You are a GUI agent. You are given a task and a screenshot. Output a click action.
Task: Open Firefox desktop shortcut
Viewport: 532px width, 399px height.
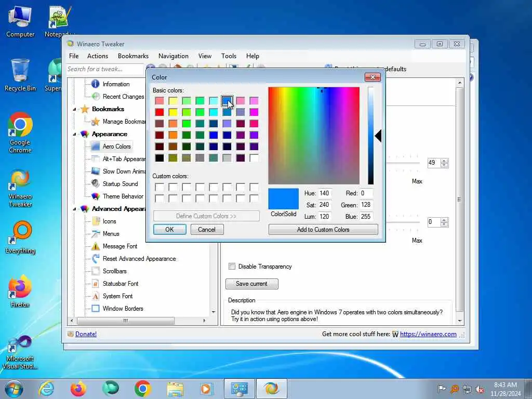pos(20,291)
